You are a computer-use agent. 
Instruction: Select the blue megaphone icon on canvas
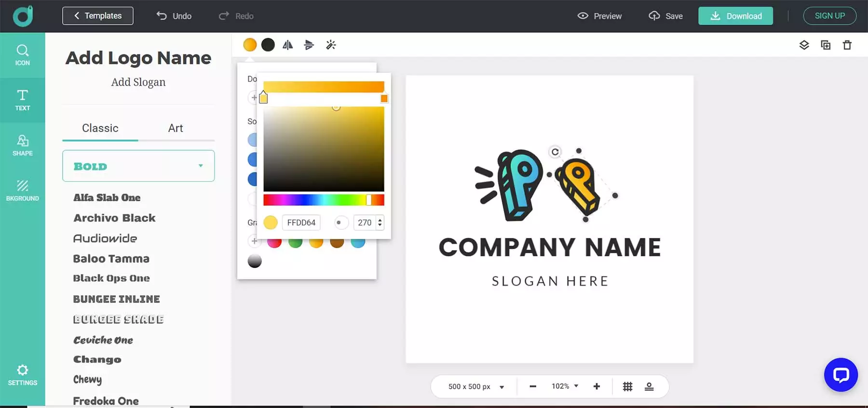click(509, 185)
